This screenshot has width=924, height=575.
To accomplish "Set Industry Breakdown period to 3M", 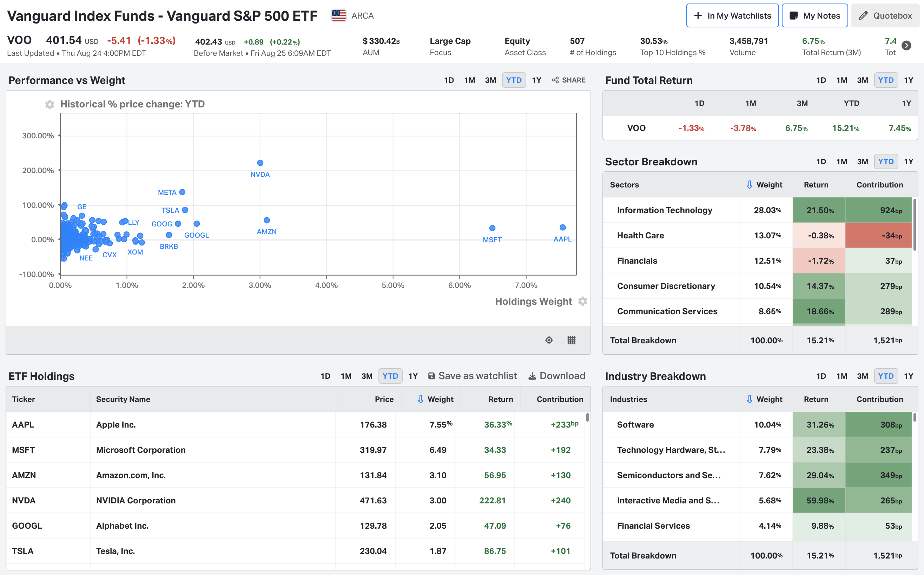I will [863, 376].
